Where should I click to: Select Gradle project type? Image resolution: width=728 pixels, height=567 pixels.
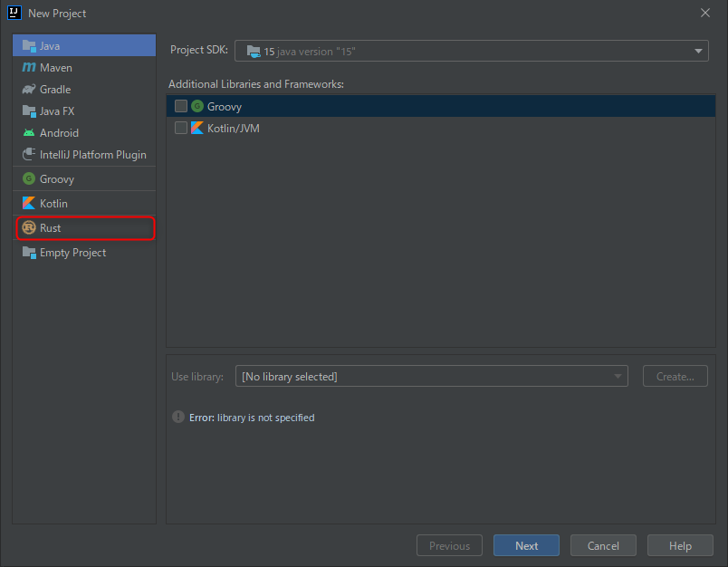click(x=84, y=89)
